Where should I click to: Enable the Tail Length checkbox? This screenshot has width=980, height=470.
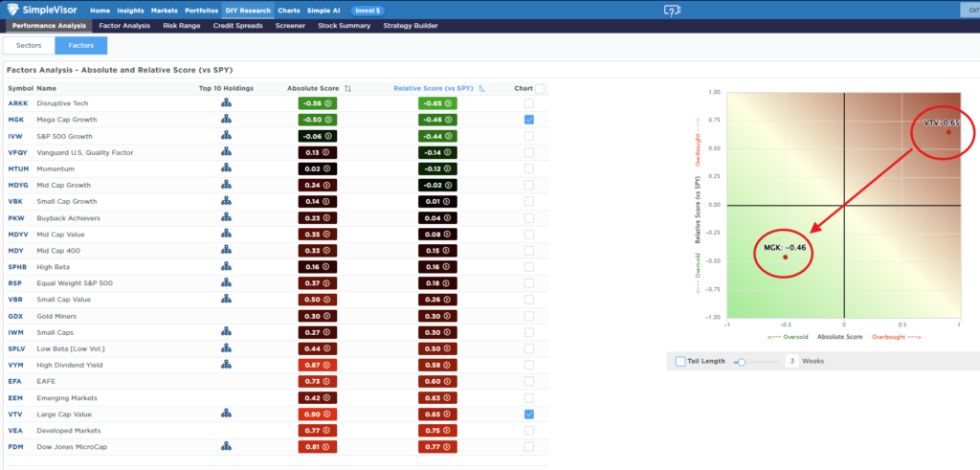[x=680, y=361]
